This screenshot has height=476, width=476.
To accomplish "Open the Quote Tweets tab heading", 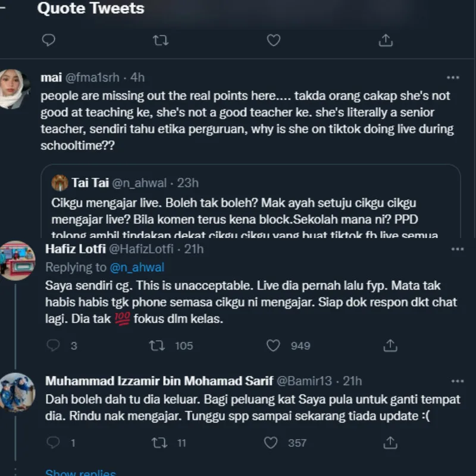I will point(90,9).
